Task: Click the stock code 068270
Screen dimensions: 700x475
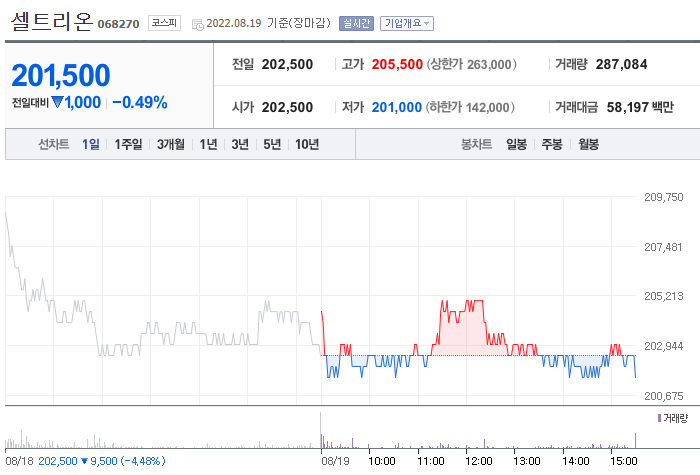Action: 118,24
